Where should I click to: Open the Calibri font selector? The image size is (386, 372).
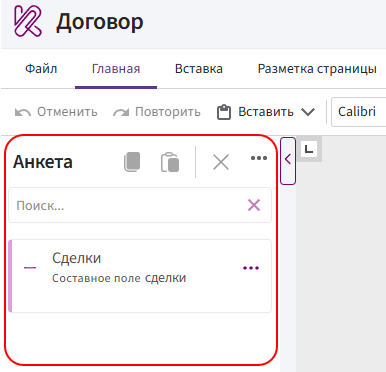click(359, 112)
